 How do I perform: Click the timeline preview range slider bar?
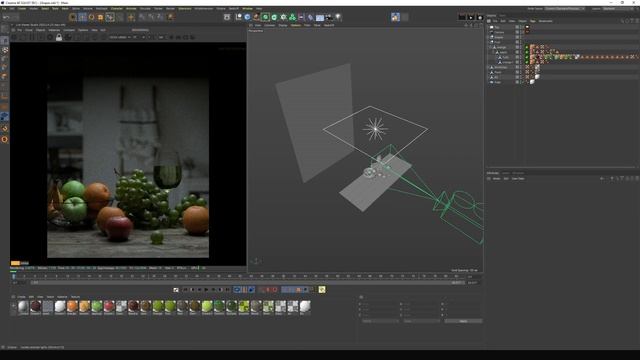tap(247, 282)
